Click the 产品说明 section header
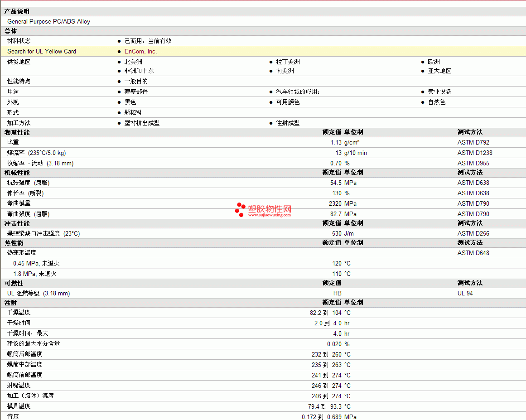 [17, 11]
